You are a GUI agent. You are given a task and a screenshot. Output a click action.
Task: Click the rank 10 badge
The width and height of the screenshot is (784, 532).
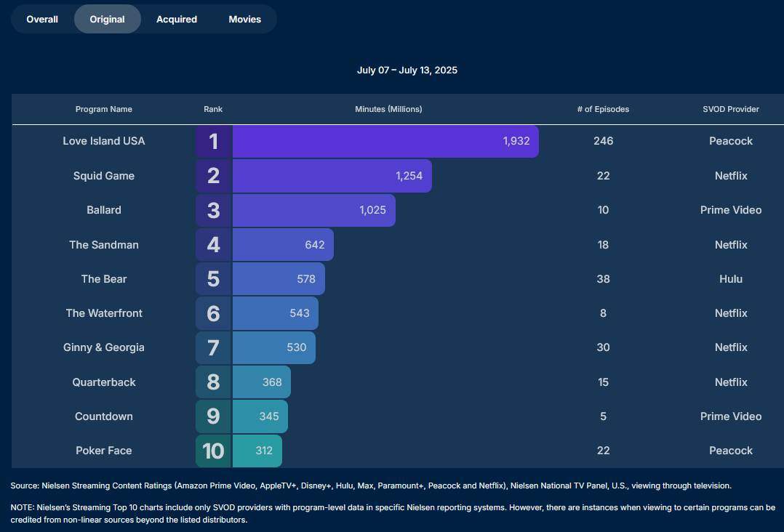point(213,451)
